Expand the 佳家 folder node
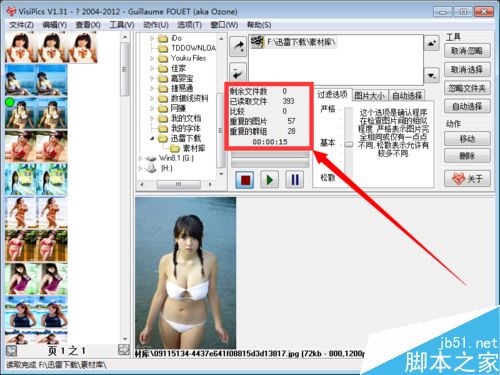 point(152,68)
